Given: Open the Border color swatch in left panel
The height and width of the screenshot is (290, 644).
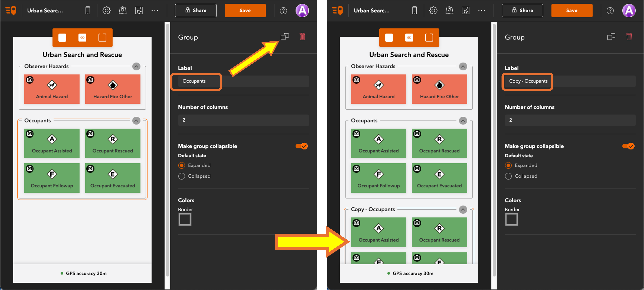Looking at the screenshot, I should [x=185, y=219].
